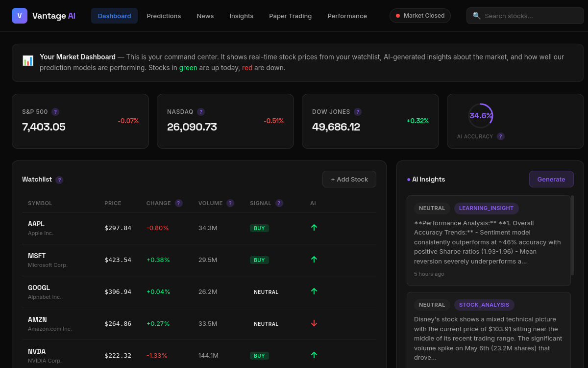Click the search magnifier icon
Viewport: 588px width, 368px height.
(477, 16)
